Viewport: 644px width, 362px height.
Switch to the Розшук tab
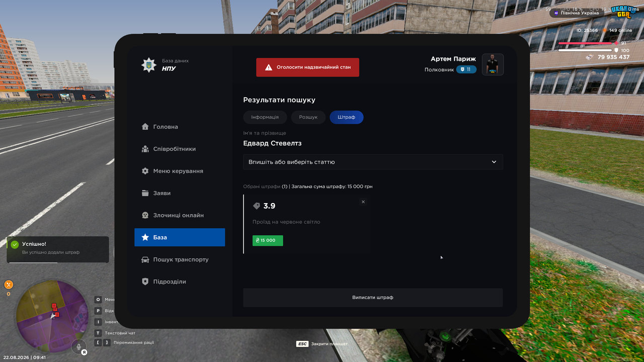(308, 117)
